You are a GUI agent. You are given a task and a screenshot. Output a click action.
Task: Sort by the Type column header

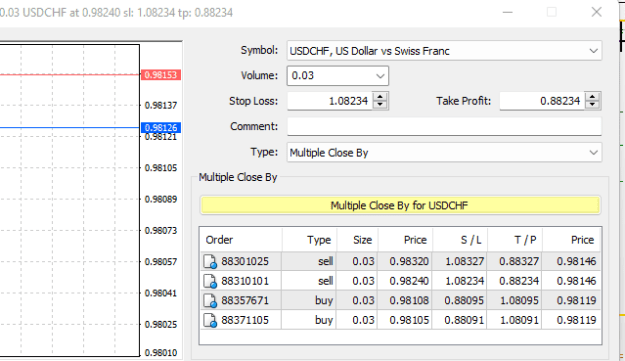click(x=310, y=240)
